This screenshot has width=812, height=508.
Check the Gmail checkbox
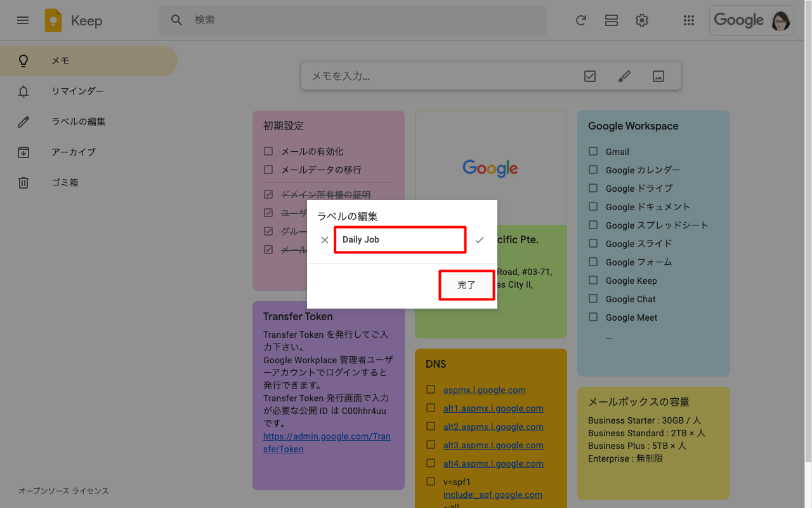[x=593, y=151]
